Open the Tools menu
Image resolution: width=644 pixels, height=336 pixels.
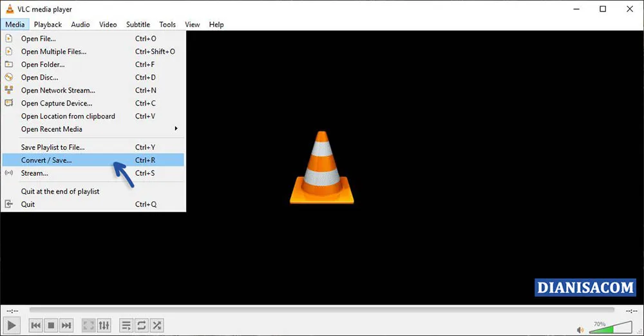[x=167, y=24]
